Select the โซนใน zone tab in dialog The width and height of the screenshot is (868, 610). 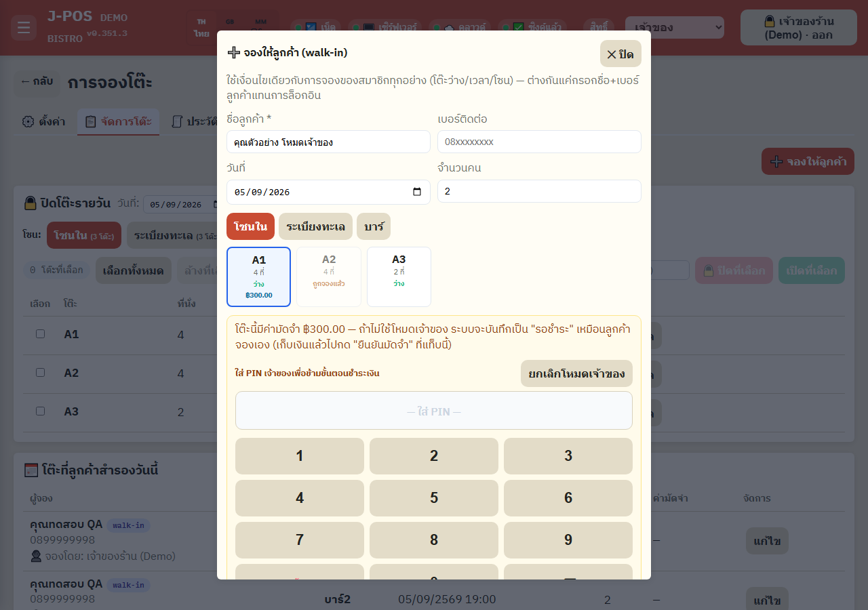point(250,226)
